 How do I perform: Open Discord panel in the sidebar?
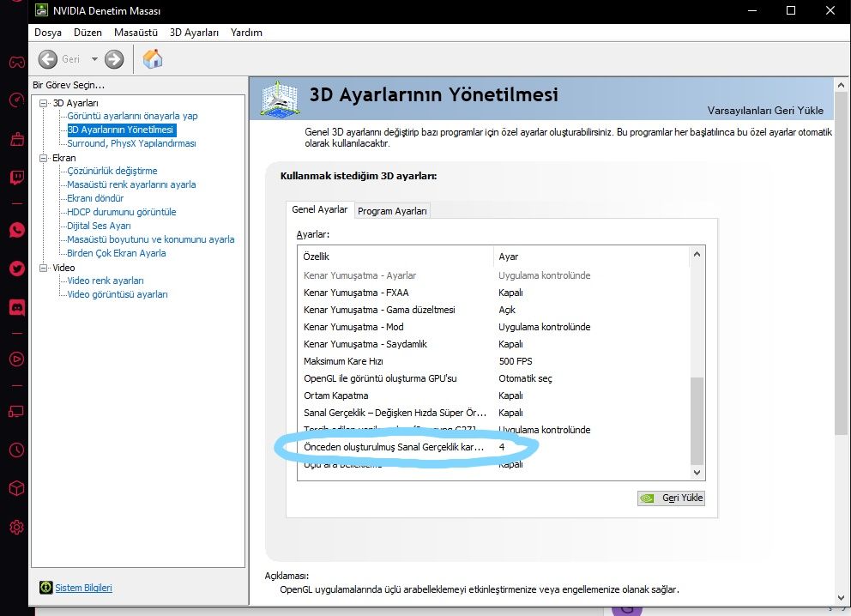pos(16,308)
